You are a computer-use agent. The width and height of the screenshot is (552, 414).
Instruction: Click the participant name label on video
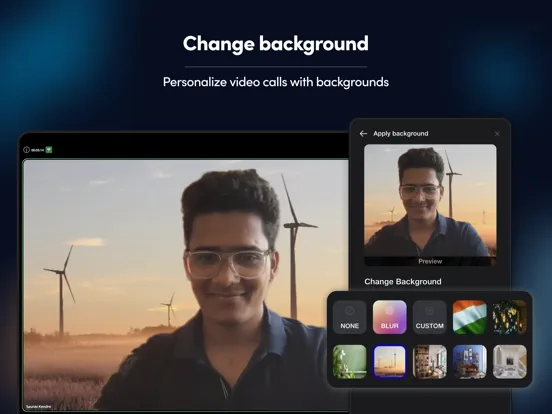38,407
